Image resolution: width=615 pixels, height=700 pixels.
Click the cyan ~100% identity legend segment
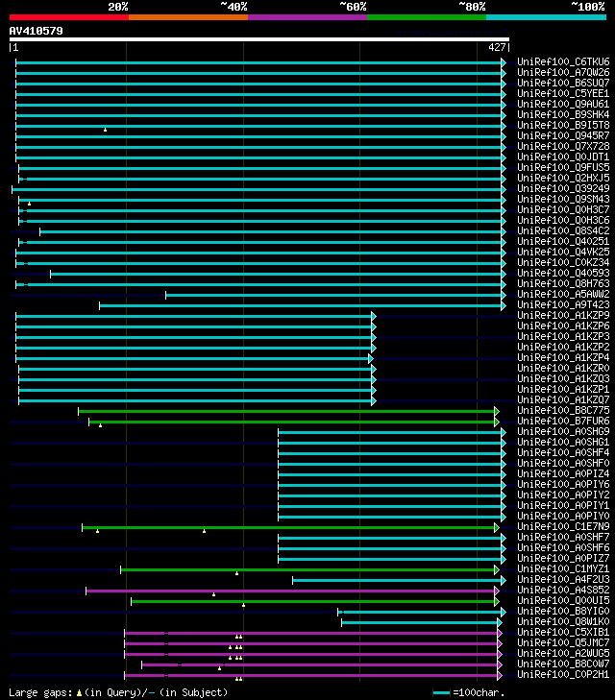[546, 17]
